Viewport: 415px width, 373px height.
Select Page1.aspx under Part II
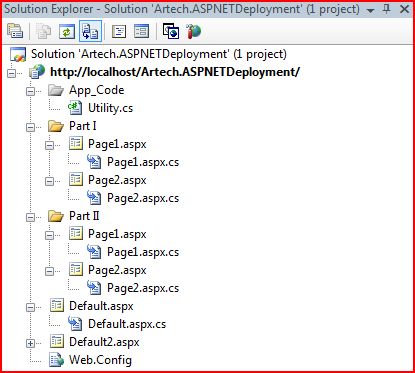coord(117,234)
